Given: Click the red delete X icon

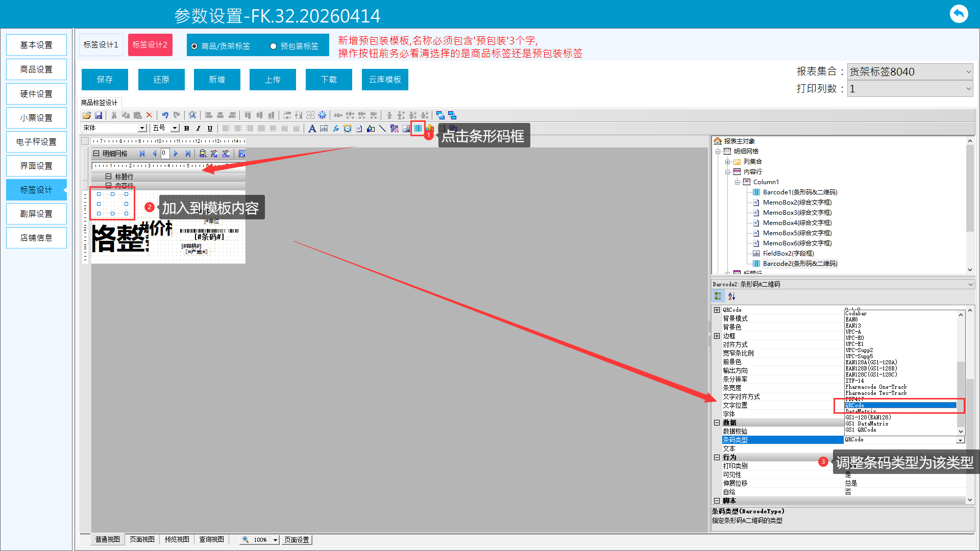Looking at the screenshot, I should click(x=149, y=115).
